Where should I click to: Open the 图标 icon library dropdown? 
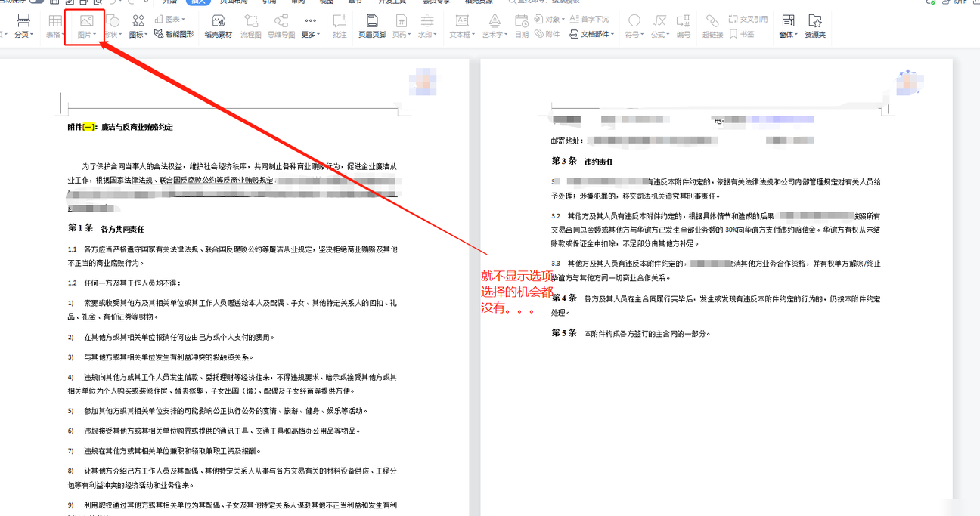click(x=138, y=26)
